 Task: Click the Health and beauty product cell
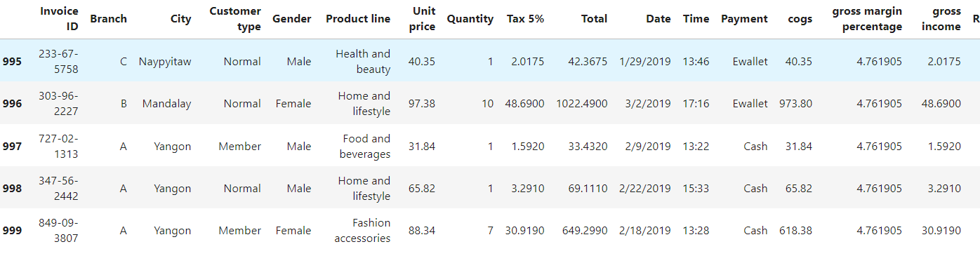[x=363, y=61]
